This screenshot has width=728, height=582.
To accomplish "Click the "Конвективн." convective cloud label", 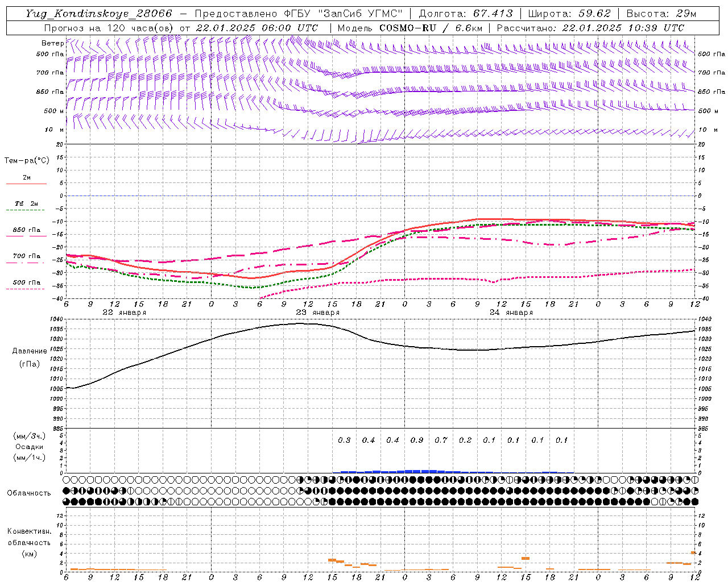I will [29, 531].
